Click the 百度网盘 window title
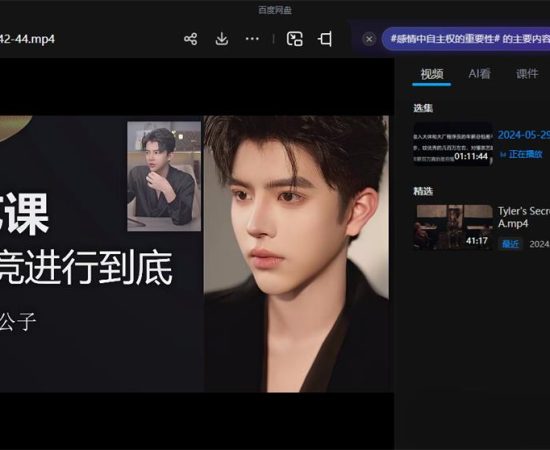The image size is (550, 450). (275, 11)
